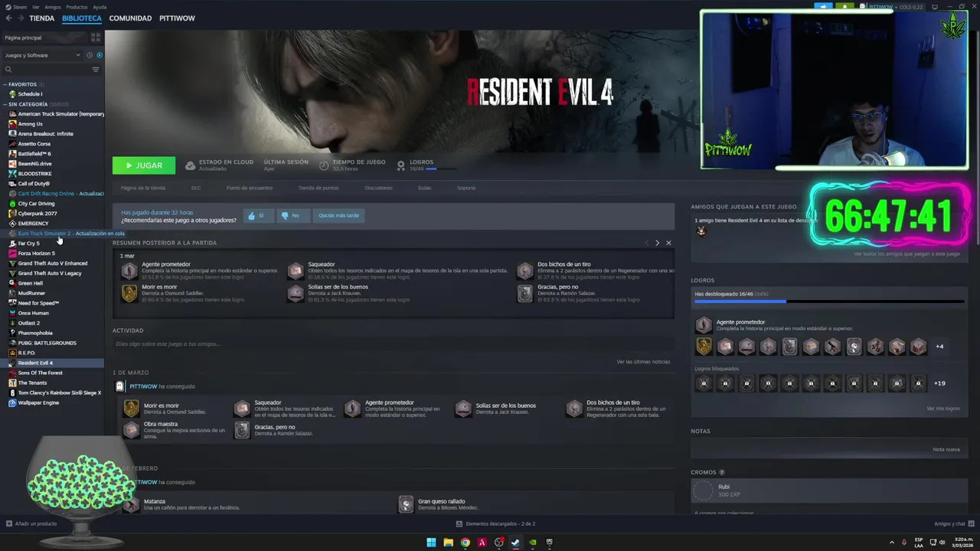The image size is (980, 551).
Task: Toggle the ready-to-play filter icon
Action: 100,55
